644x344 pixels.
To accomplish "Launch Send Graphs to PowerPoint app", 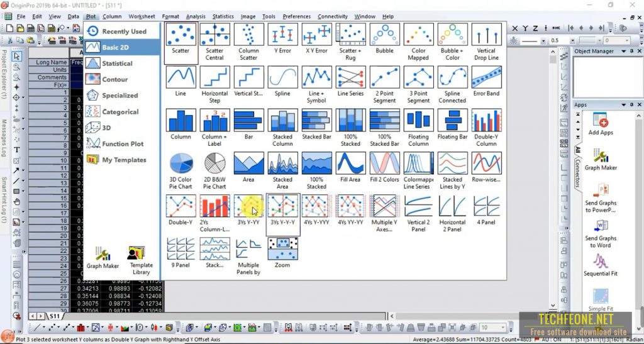I will tap(600, 198).
